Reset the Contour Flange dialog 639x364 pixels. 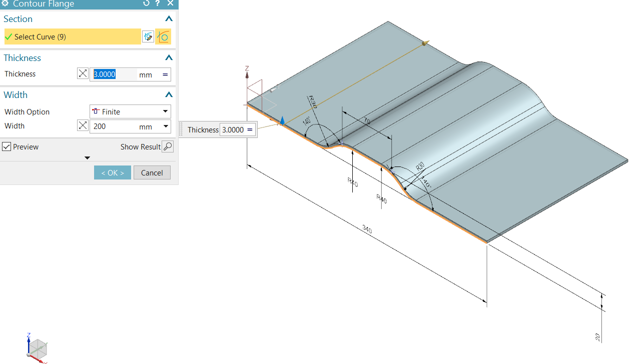tap(146, 3)
